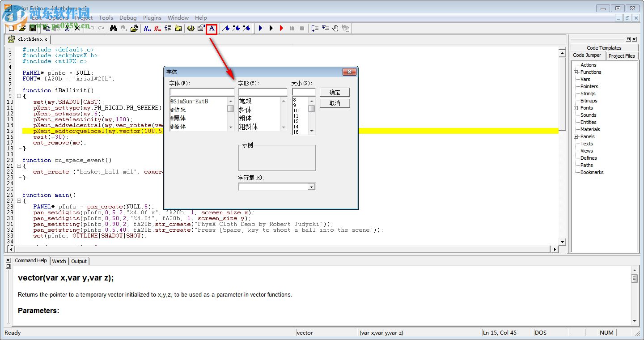The image size is (644, 340).
Task: Switch to the Watch tab
Action: 59,261
